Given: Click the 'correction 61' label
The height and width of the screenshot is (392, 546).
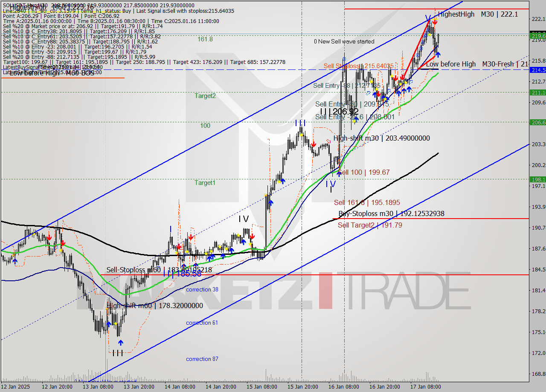Looking at the screenshot, I should (202, 323).
